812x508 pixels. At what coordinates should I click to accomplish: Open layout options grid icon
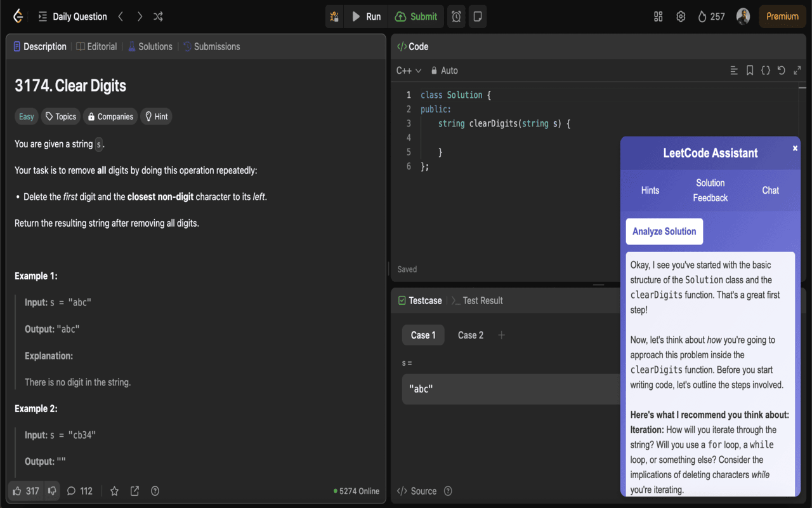[658, 16]
